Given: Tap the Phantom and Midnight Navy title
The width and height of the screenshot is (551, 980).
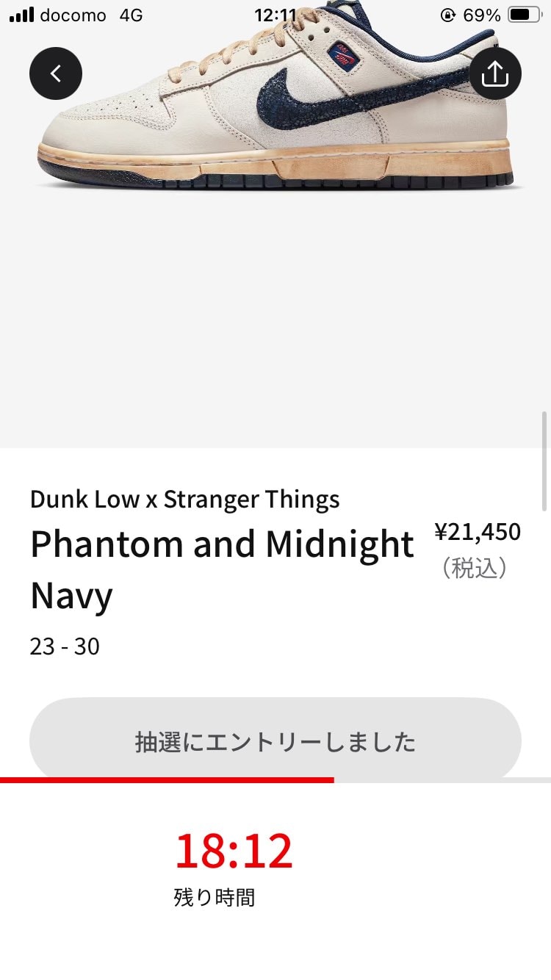Looking at the screenshot, I should coord(222,569).
